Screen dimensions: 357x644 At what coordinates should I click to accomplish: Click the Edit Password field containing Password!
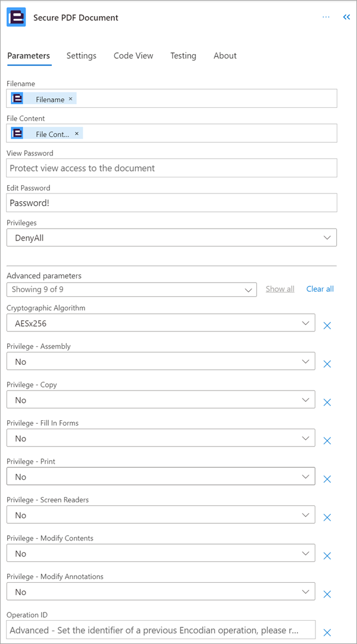click(x=171, y=203)
